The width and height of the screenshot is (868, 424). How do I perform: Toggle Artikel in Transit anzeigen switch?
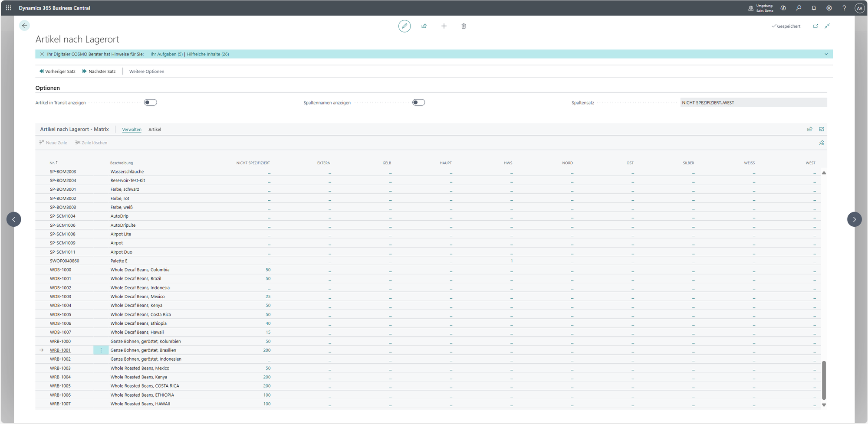point(150,102)
